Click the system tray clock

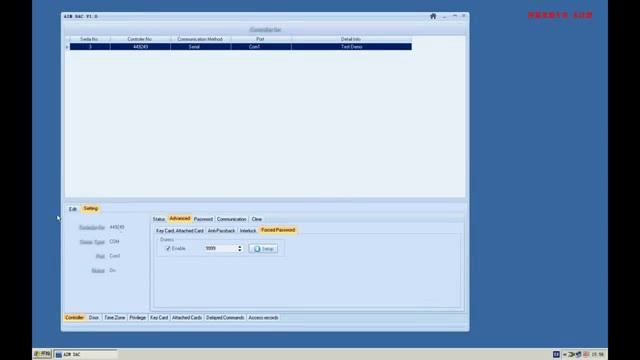click(x=598, y=354)
